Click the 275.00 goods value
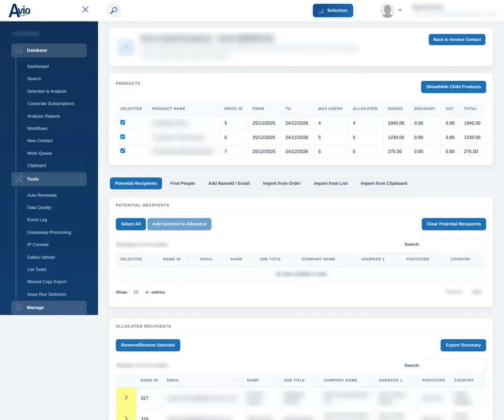Screen dimensions: 504x420 394,151
